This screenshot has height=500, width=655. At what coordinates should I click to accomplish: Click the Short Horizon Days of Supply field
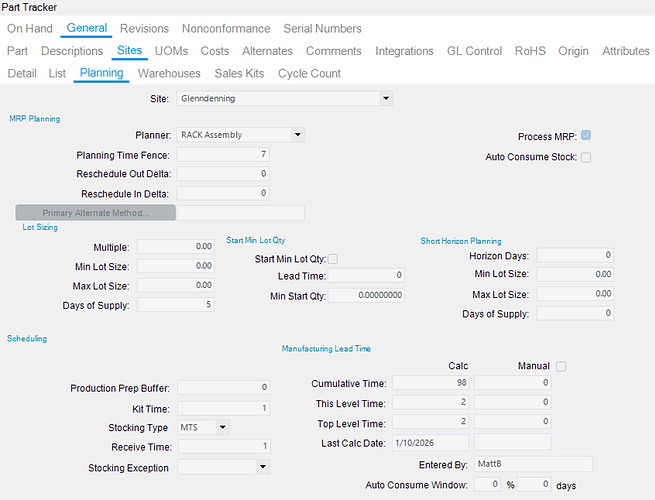click(575, 313)
